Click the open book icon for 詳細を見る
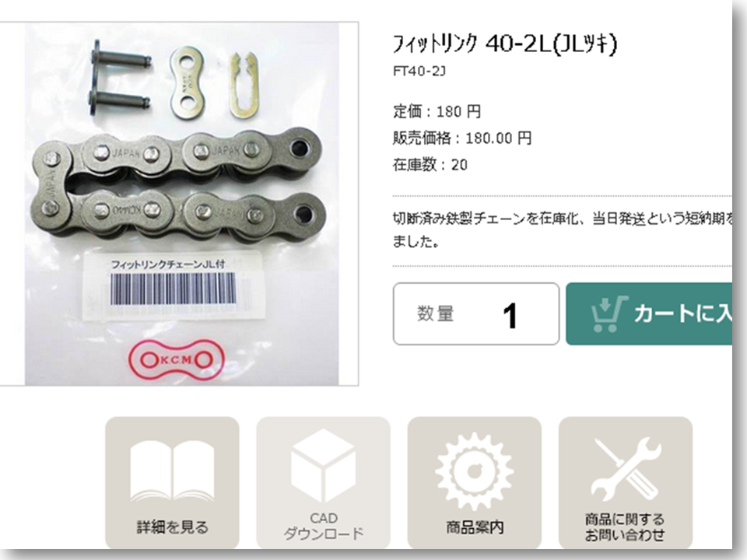 [x=172, y=471]
